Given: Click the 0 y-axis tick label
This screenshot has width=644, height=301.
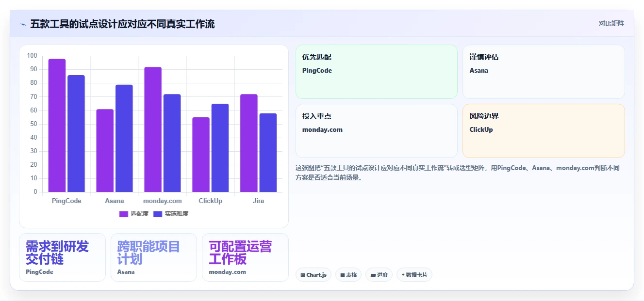Looking at the screenshot, I should pos(35,192).
